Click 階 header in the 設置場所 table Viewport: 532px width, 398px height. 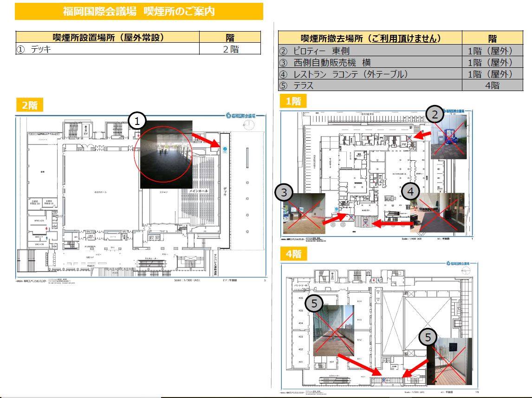tap(230, 37)
